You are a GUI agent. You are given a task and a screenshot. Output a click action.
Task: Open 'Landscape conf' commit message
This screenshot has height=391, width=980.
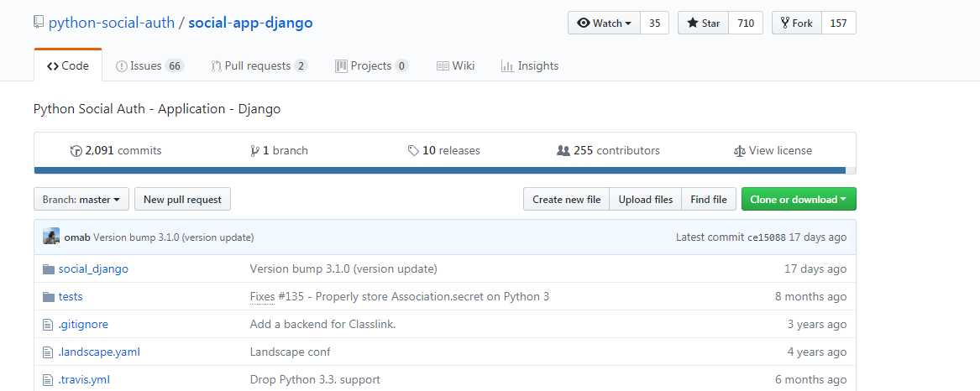click(x=290, y=352)
